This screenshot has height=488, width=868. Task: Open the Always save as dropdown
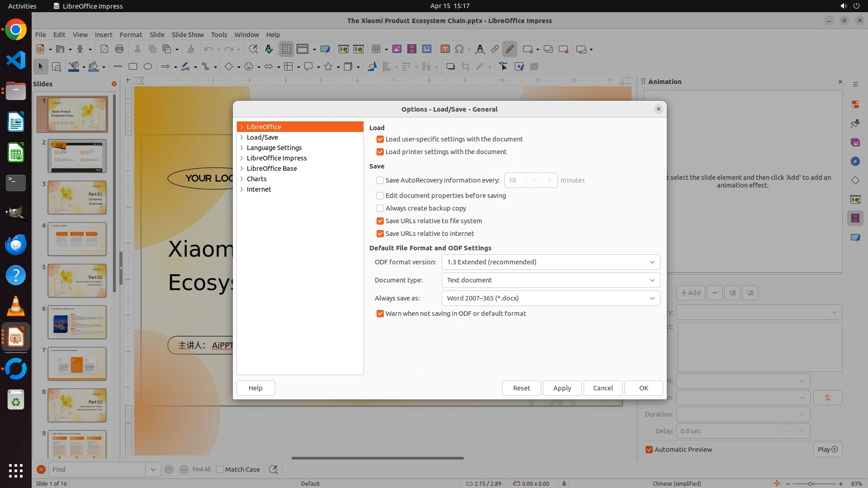pyautogui.click(x=550, y=298)
